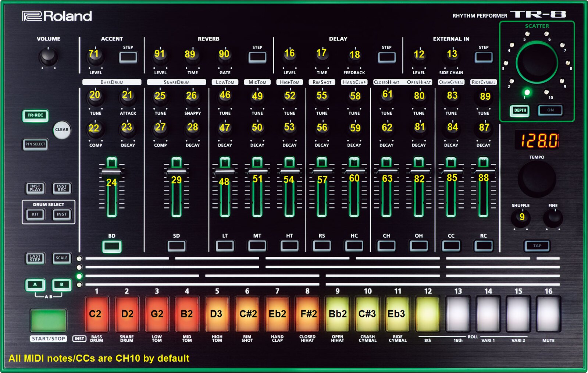Click step pad 16 MUTE
This screenshot has height=373, width=588.
pos(548,314)
